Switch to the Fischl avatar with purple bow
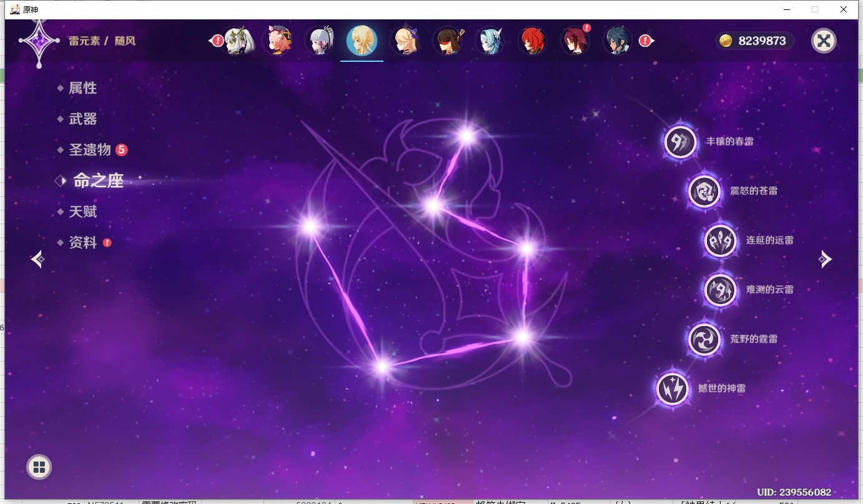863x504 pixels. point(405,41)
